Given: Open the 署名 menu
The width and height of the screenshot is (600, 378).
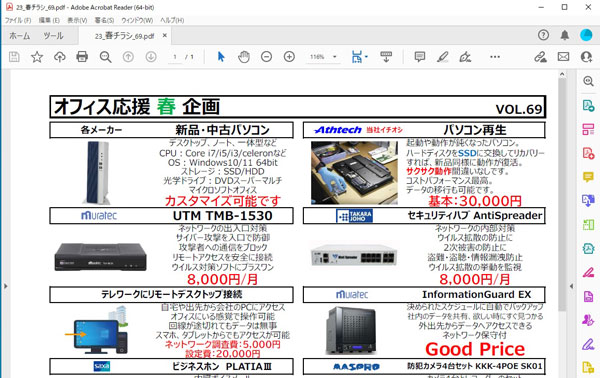Looking at the screenshot, I should (104, 20).
